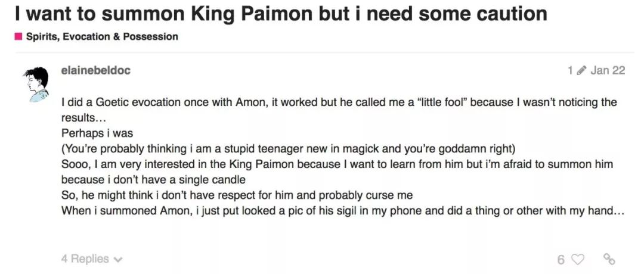Open the Spirits, Evocation & Possession category

point(102,37)
